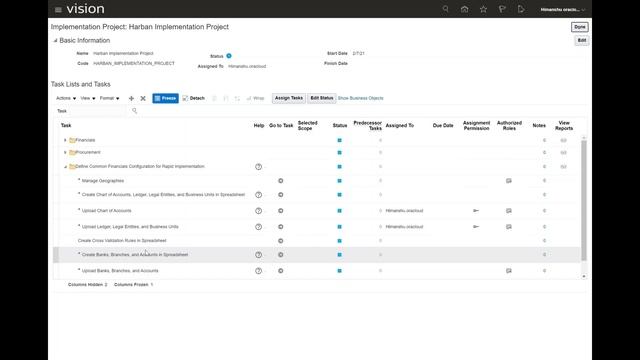View reports for the Procurement folder

point(563,153)
